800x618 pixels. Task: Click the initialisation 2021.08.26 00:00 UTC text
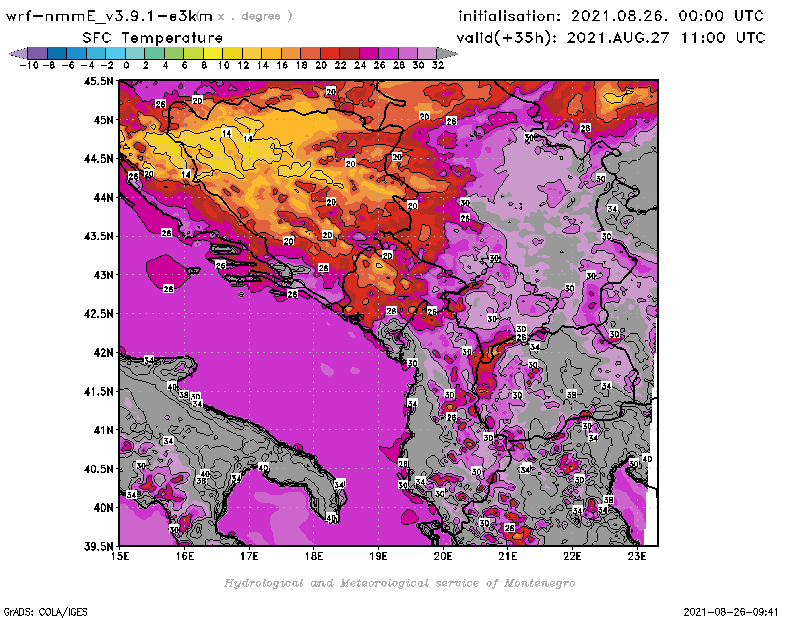611,16
